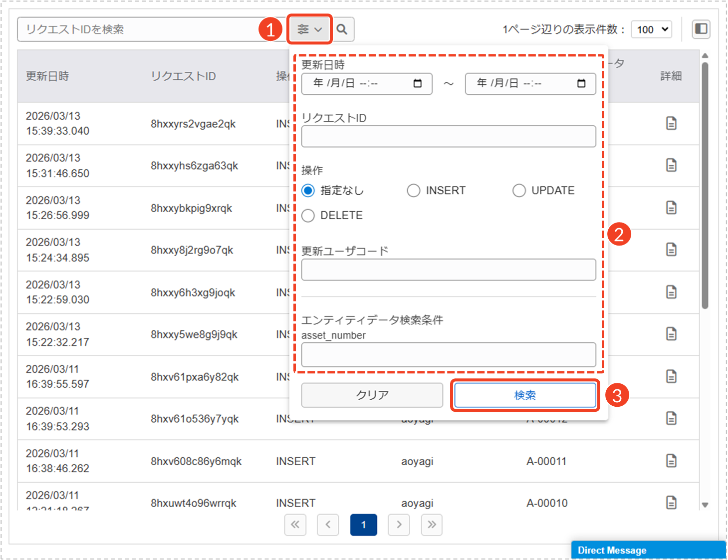Toggle the side panel layout icon
Screen dimensions: 728x560
(701, 29)
